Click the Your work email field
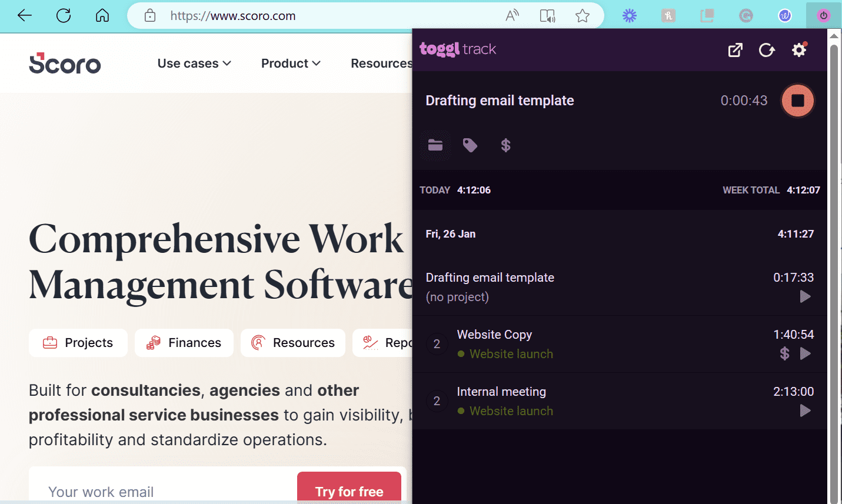842x504 pixels. [x=162, y=492]
